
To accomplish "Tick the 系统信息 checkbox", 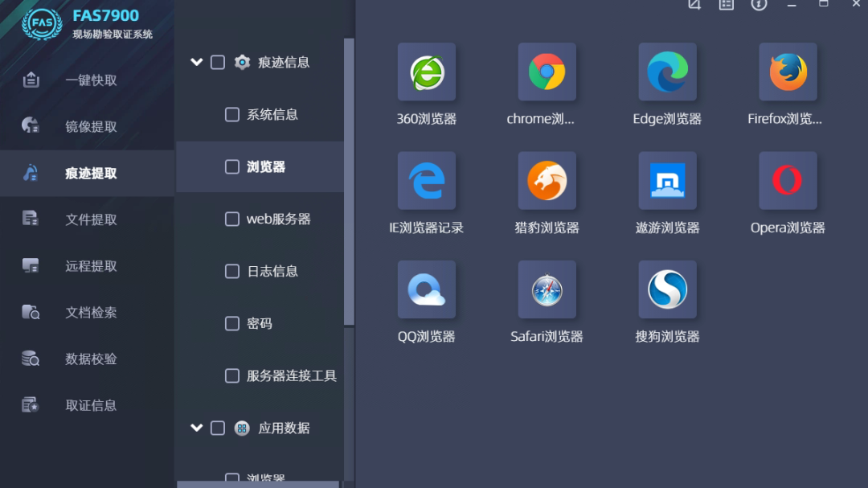I will 232,115.
